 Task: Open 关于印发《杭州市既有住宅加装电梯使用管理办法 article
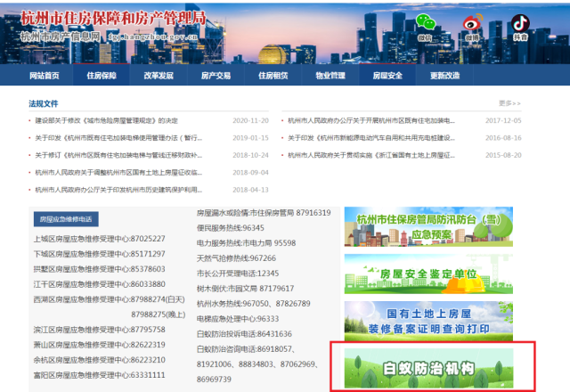pos(118,138)
